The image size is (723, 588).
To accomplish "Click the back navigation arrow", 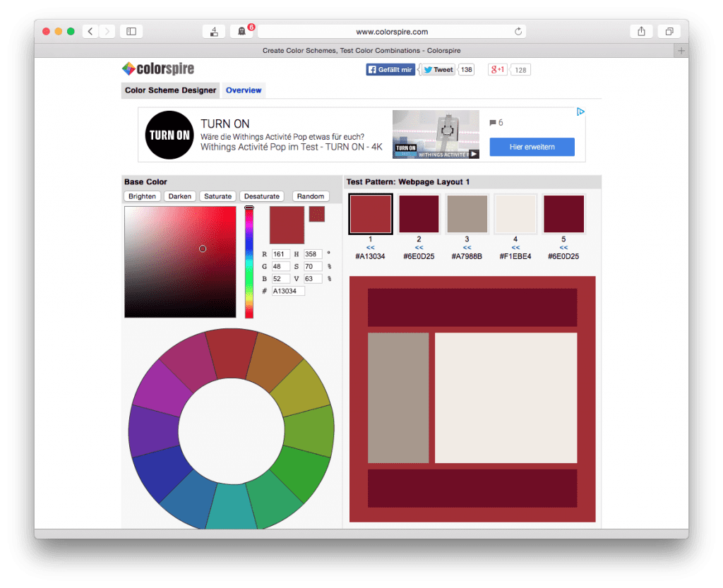I will (89, 31).
